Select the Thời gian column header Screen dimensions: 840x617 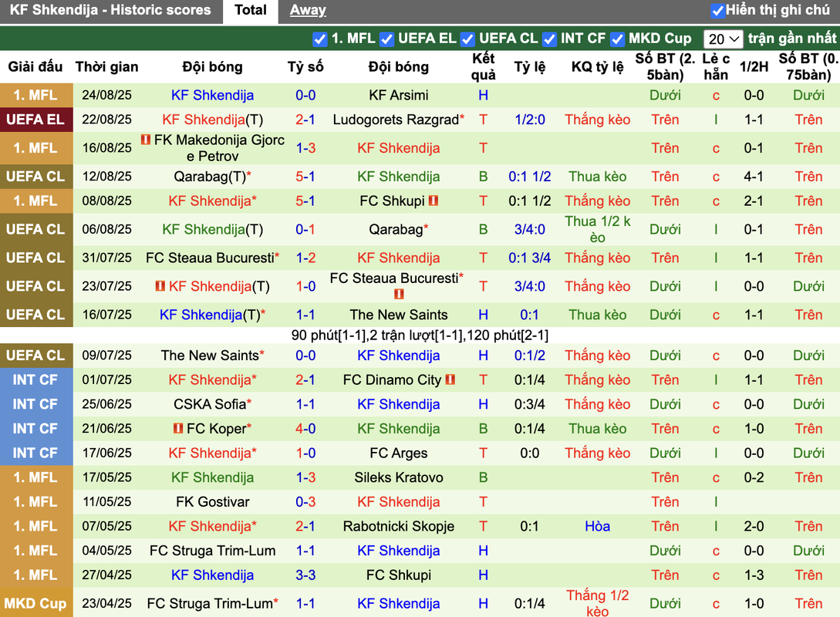pyautogui.click(x=106, y=66)
